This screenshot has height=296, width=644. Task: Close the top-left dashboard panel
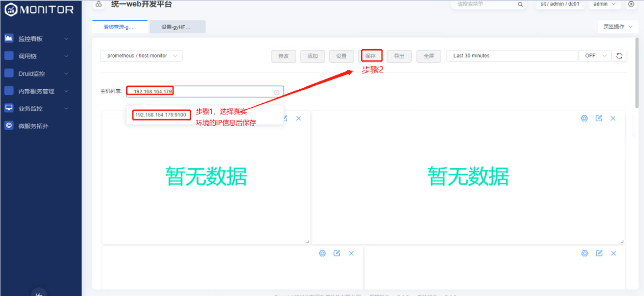[x=298, y=118]
